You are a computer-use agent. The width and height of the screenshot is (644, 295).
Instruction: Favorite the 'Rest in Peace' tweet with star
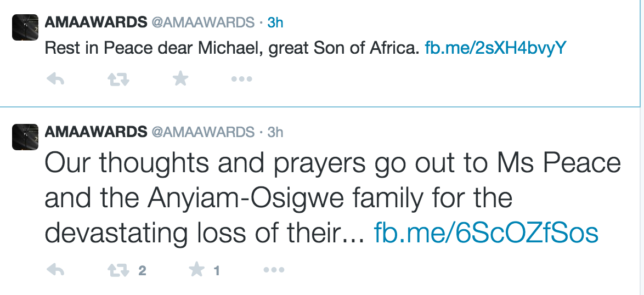point(180,80)
